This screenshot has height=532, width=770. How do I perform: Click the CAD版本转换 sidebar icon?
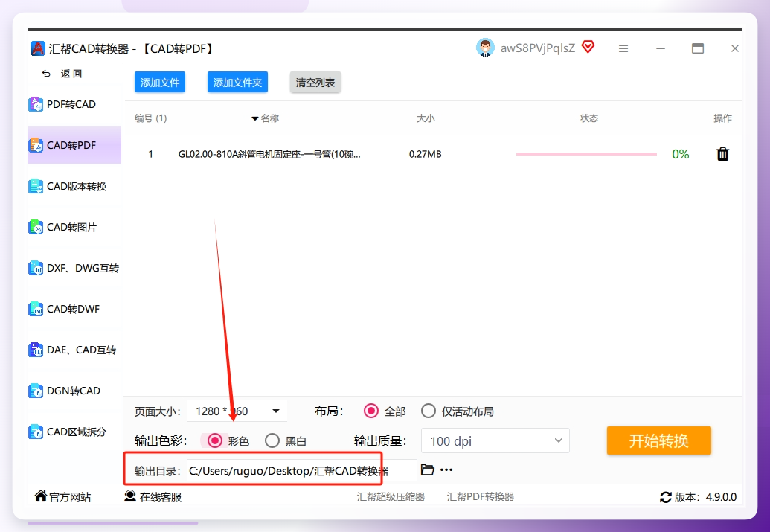click(36, 186)
